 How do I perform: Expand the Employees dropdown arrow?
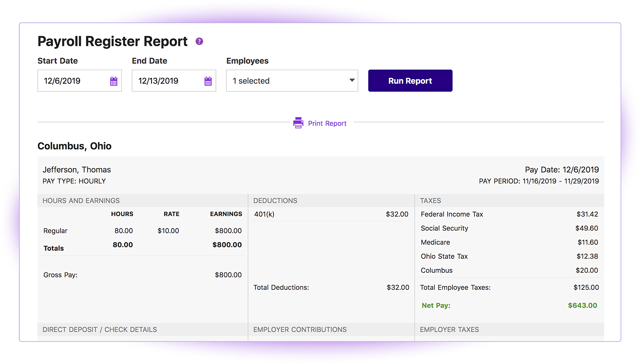pos(352,81)
